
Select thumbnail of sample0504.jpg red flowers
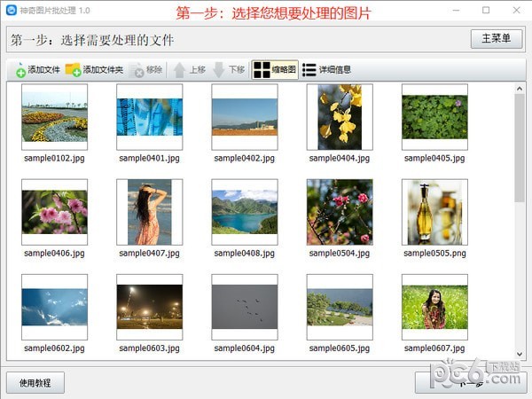coord(340,212)
